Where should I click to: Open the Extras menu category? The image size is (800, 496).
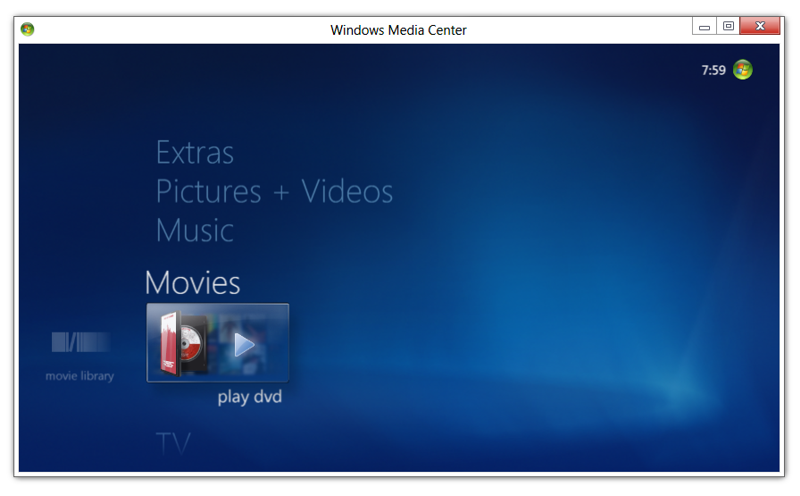(x=195, y=153)
